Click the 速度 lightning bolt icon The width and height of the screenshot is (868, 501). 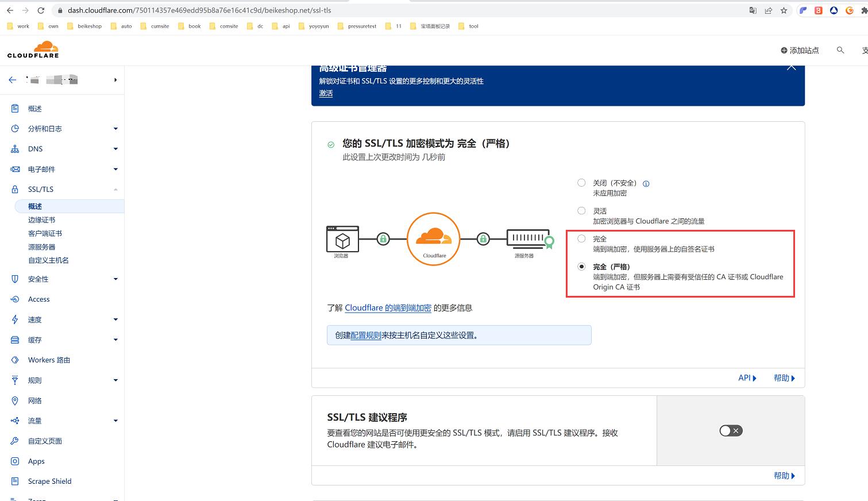click(x=15, y=319)
